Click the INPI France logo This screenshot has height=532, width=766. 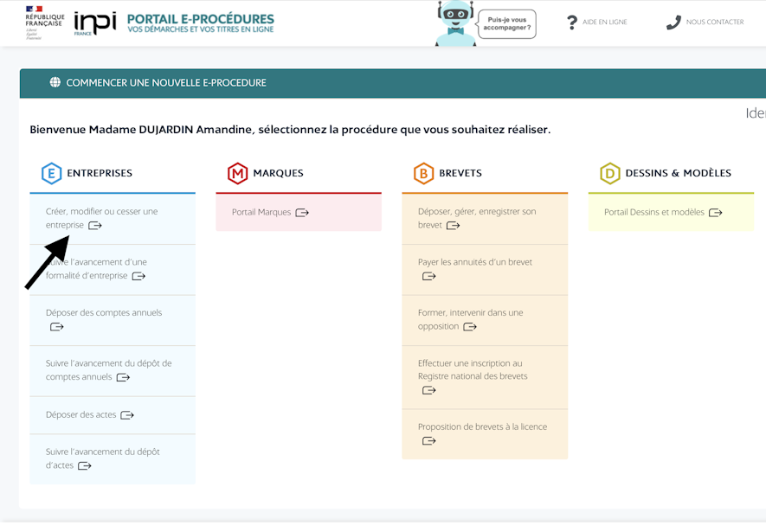coord(94,23)
